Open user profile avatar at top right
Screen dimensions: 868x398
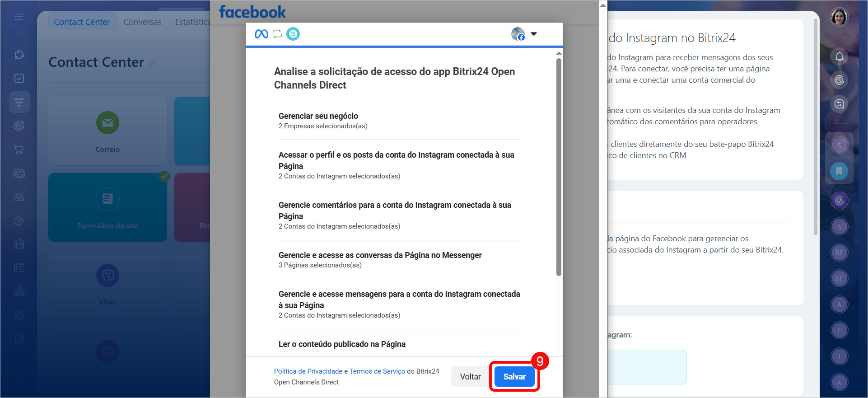click(x=839, y=17)
